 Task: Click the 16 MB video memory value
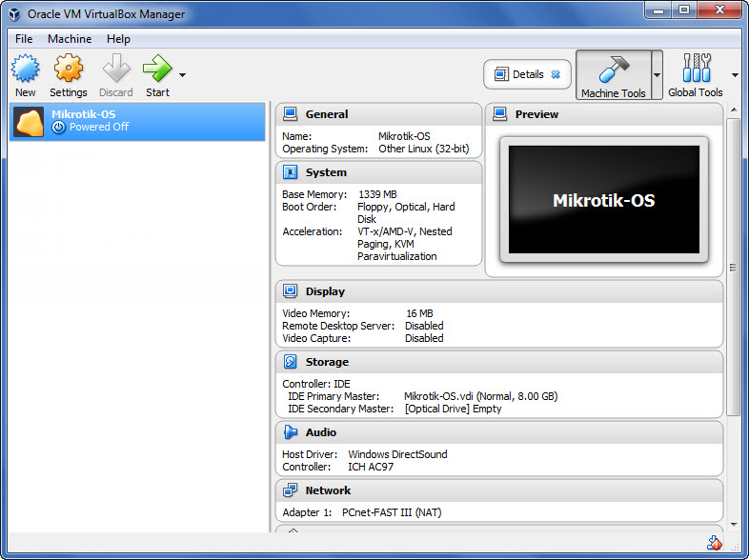(x=419, y=313)
